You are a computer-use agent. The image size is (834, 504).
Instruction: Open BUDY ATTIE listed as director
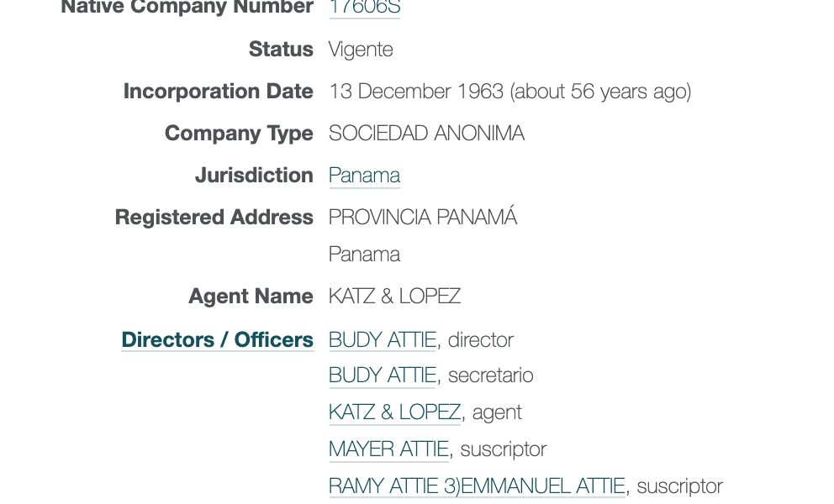point(383,339)
